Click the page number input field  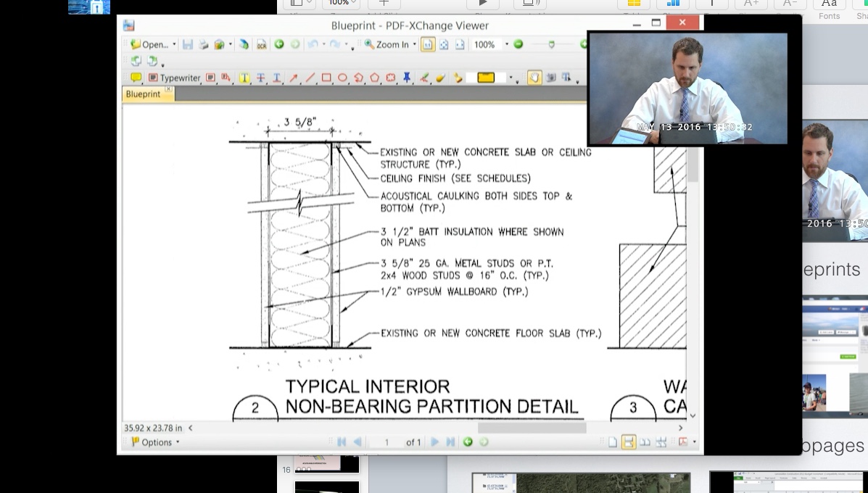tap(387, 442)
